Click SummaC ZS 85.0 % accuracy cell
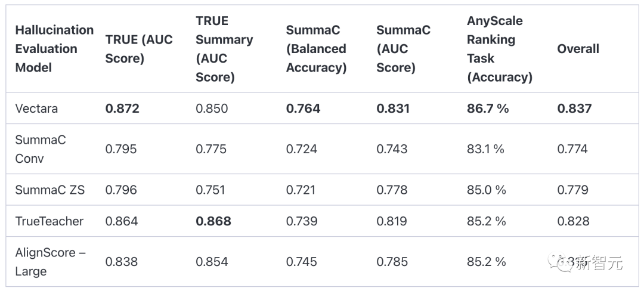The height and width of the screenshot is (291, 644). pos(487,190)
